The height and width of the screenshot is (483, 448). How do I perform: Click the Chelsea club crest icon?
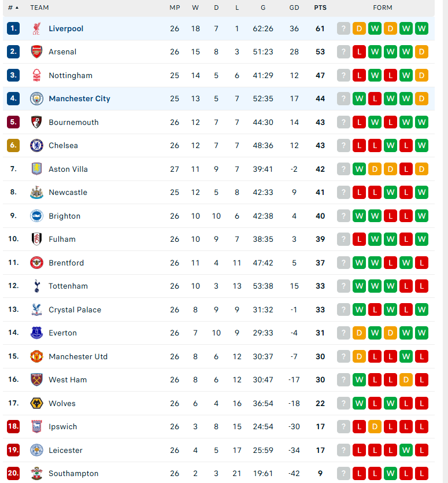[36, 145]
